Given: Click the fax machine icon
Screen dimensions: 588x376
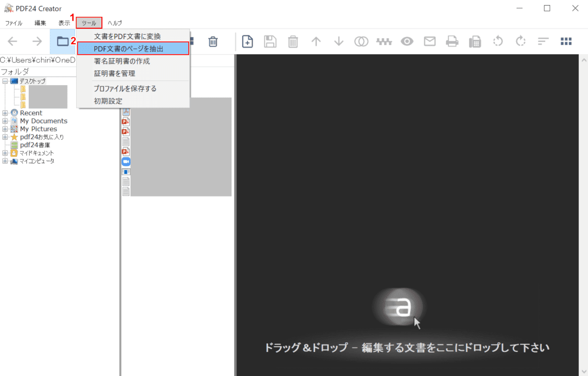Looking at the screenshot, I should (x=475, y=41).
